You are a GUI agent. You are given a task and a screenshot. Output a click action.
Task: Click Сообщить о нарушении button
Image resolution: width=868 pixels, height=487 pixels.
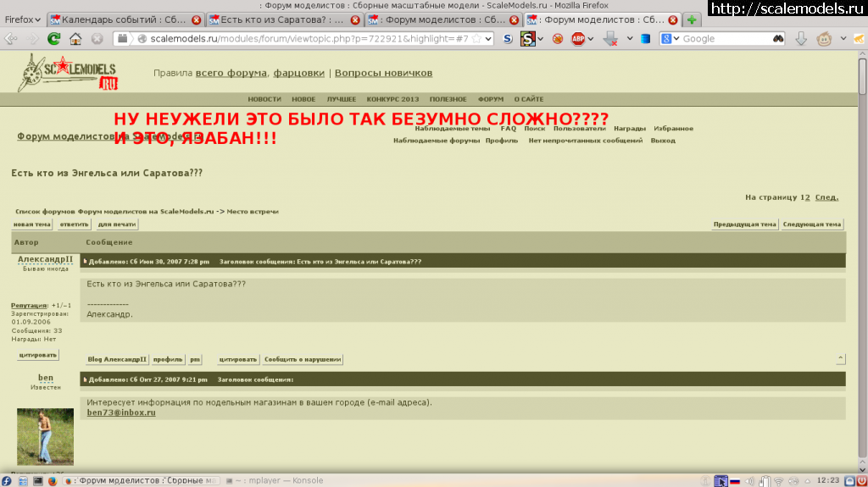point(303,360)
